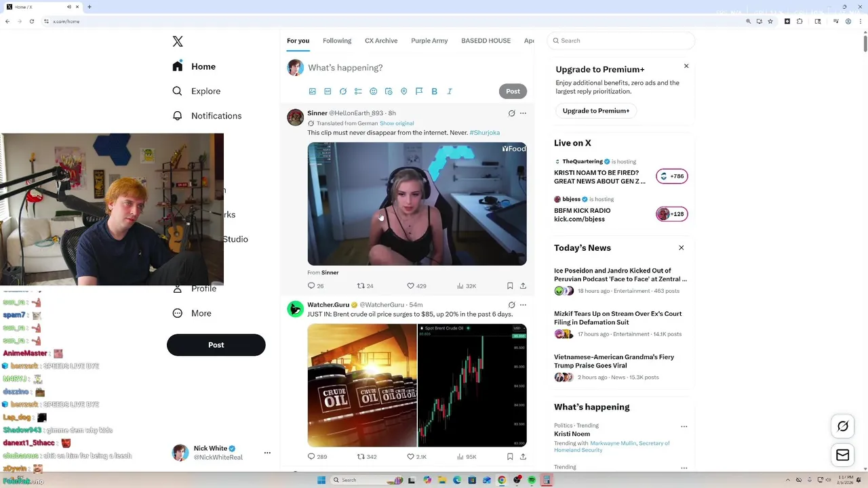Click the large black Post button in the sidebar

(216, 345)
